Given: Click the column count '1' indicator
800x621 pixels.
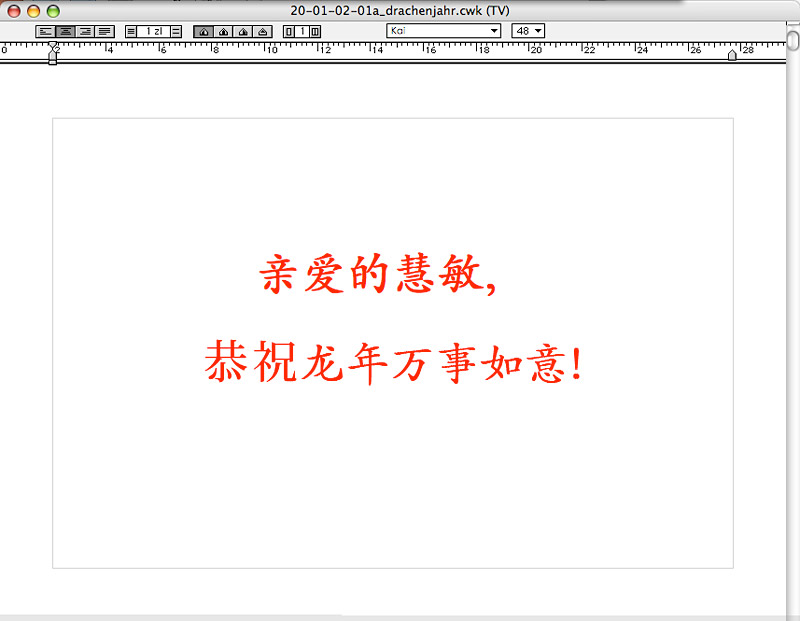Looking at the screenshot, I should [x=302, y=32].
